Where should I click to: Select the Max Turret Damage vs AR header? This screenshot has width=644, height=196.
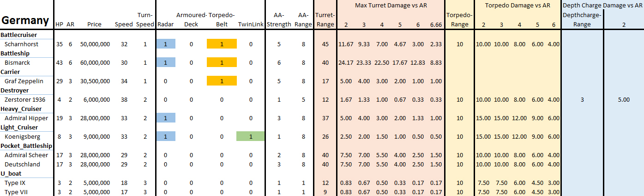[x=390, y=6]
